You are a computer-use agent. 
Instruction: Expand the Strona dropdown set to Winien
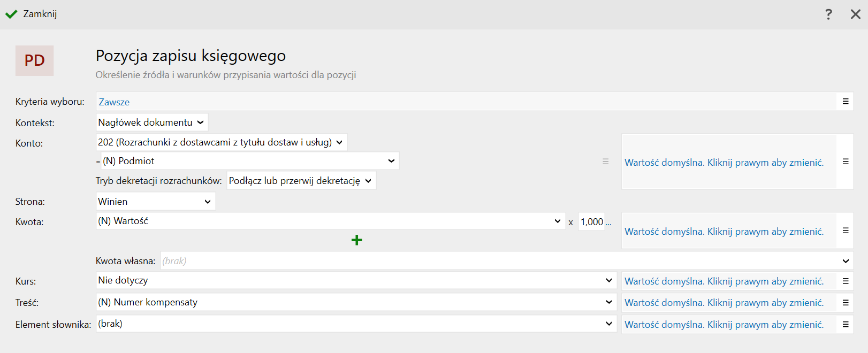155,202
